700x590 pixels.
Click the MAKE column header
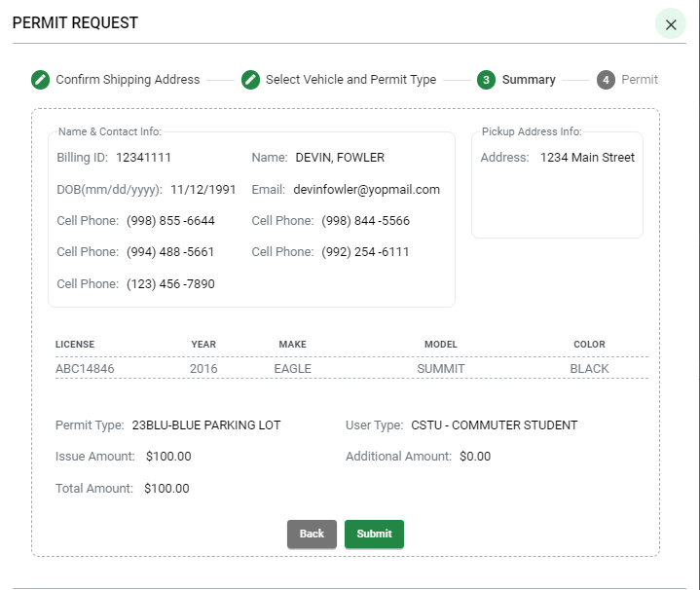[x=292, y=345]
